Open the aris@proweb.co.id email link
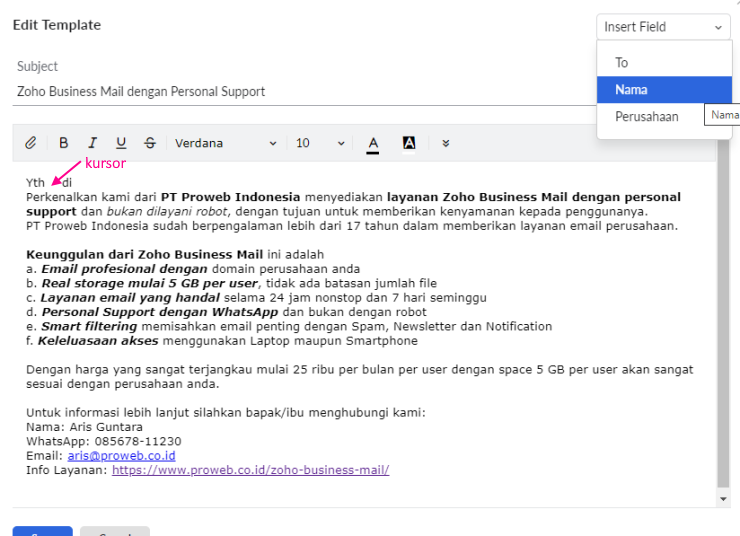This screenshot has width=740, height=536. coord(121,456)
